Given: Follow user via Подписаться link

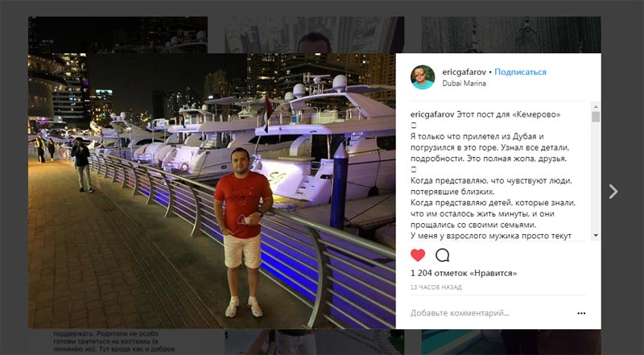Looking at the screenshot, I should pos(520,72).
